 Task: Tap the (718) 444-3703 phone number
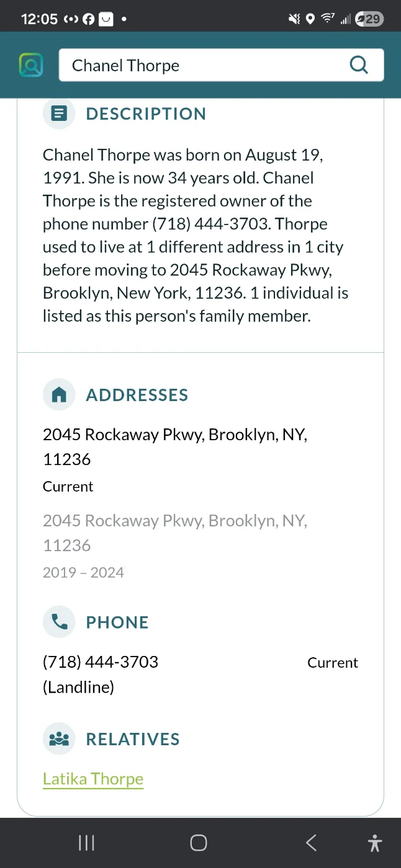pos(101,662)
